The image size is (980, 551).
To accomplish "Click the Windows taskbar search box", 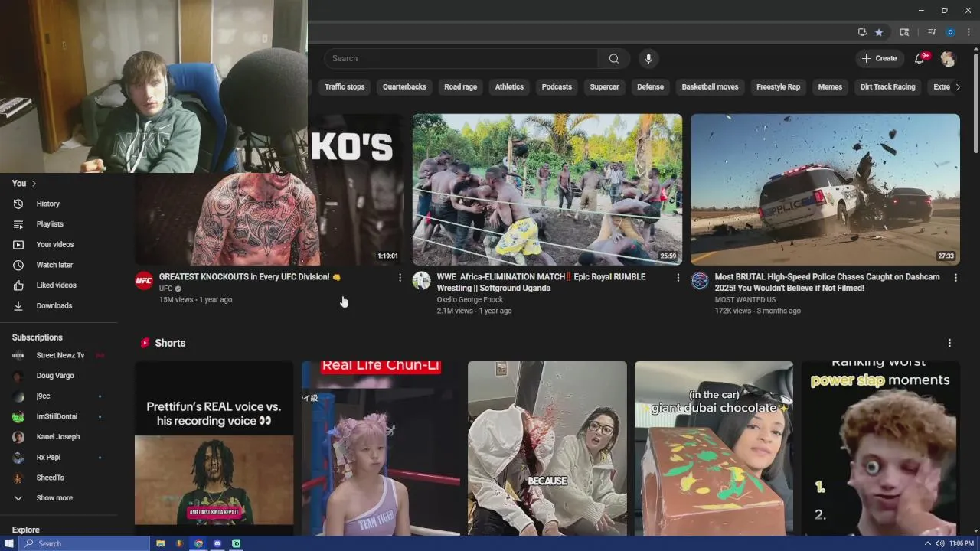I will pyautogui.click(x=84, y=543).
